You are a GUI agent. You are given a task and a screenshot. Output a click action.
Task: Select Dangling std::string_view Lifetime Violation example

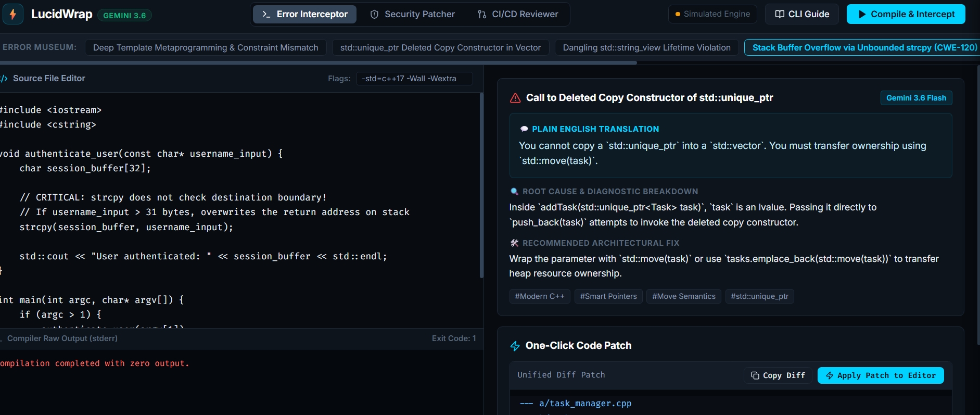[x=646, y=47]
